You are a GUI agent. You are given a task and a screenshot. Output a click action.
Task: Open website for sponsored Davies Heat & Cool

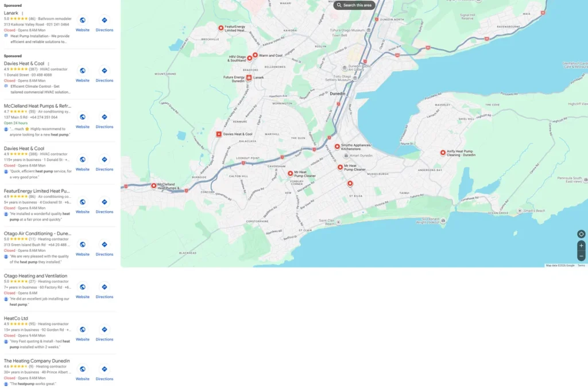(x=83, y=71)
